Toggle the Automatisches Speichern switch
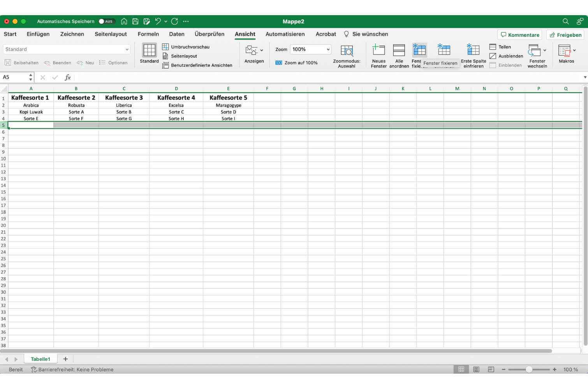 coord(106,21)
